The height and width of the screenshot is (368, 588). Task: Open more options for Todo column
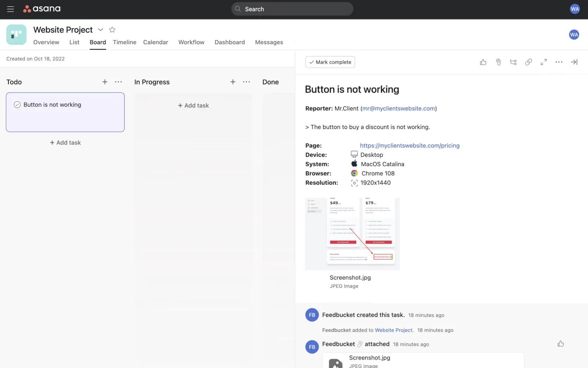118,82
